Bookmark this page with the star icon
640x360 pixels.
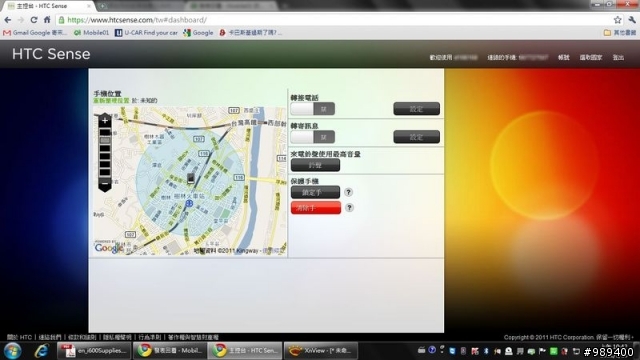coord(617,20)
